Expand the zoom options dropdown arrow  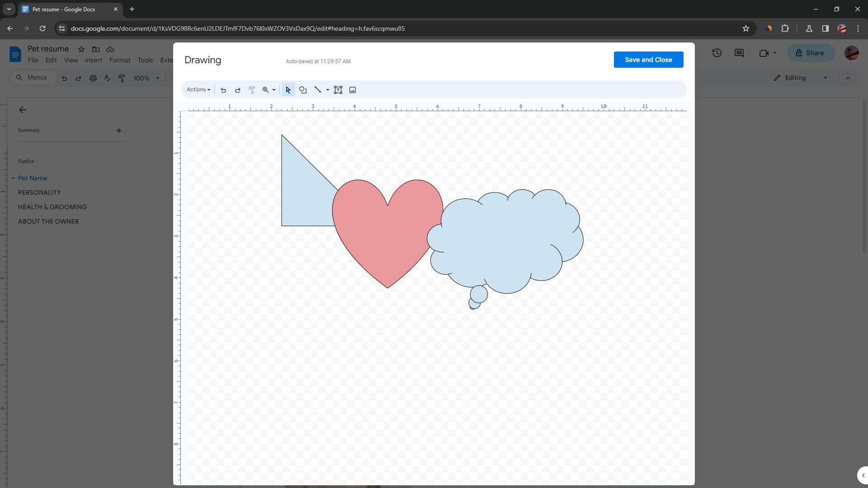274,90
